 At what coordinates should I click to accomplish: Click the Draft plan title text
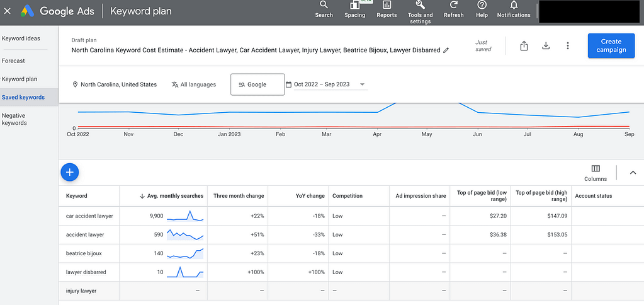click(84, 40)
